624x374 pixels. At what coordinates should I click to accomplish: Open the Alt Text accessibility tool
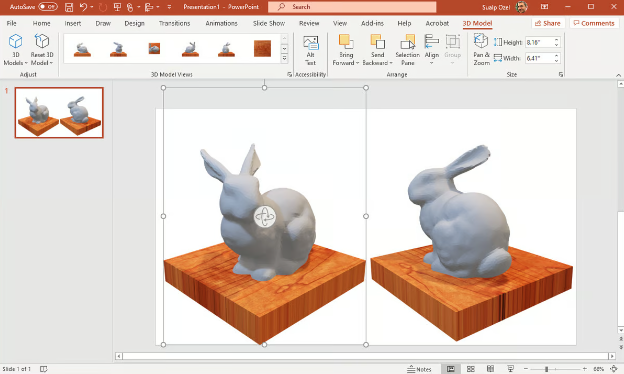310,50
